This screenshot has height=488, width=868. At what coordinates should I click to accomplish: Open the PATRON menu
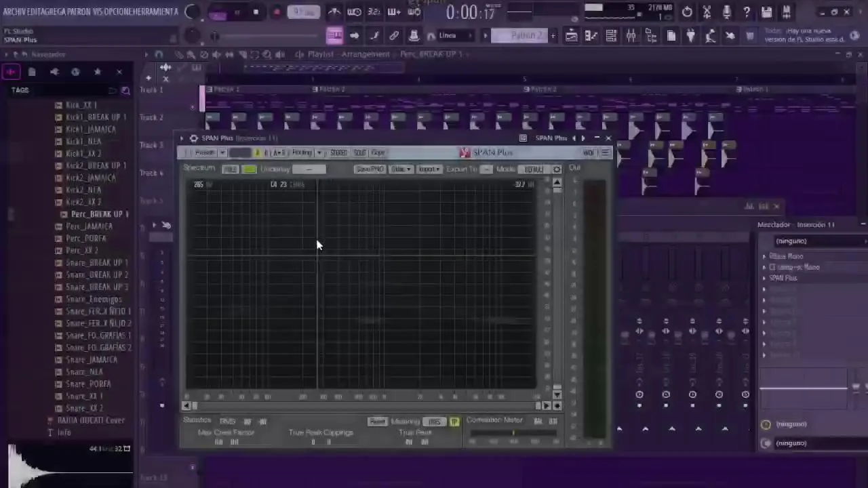[79, 12]
